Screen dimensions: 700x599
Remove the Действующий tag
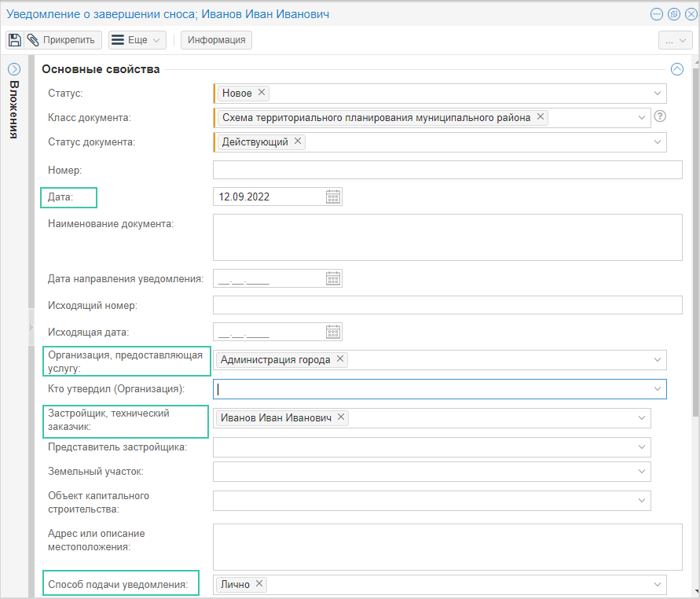297,141
